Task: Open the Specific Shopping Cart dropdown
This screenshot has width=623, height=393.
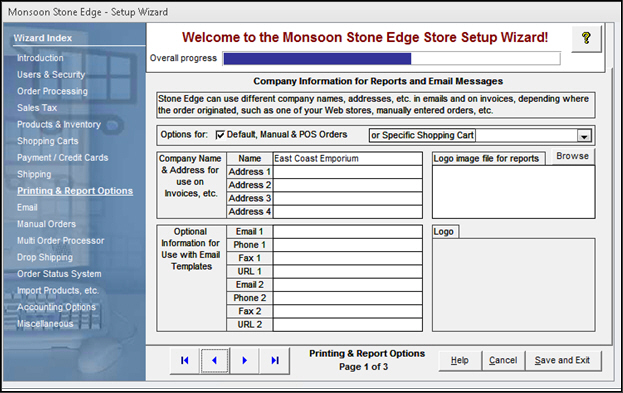Action: (x=584, y=136)
